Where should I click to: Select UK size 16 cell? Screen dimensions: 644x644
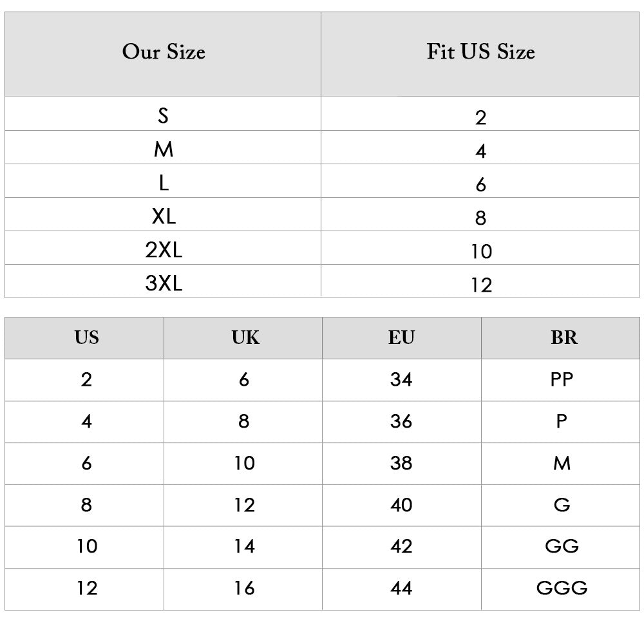(245, 588)
